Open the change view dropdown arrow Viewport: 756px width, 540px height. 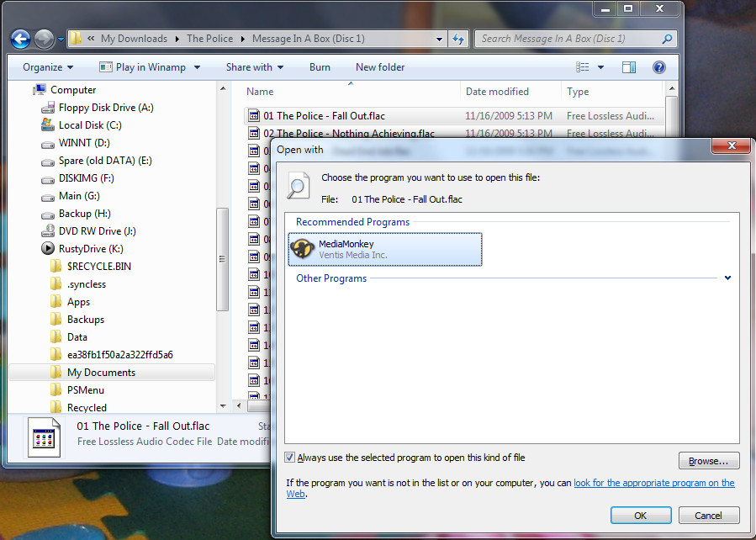pyautogui.click(x=600, y=67)
